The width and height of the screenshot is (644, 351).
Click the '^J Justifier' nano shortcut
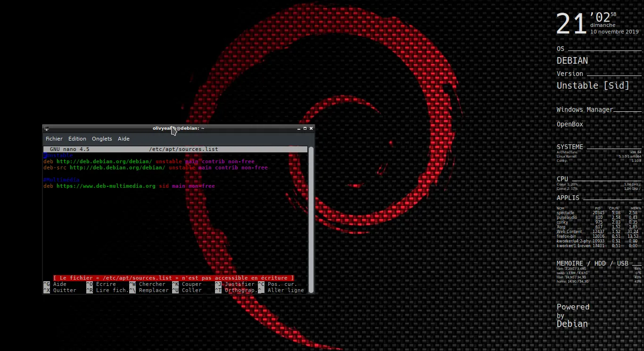(x=235, y=284)
